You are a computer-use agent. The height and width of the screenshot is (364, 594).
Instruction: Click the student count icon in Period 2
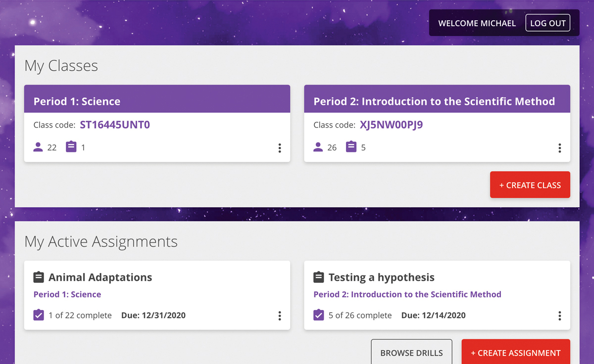(318, 147)
